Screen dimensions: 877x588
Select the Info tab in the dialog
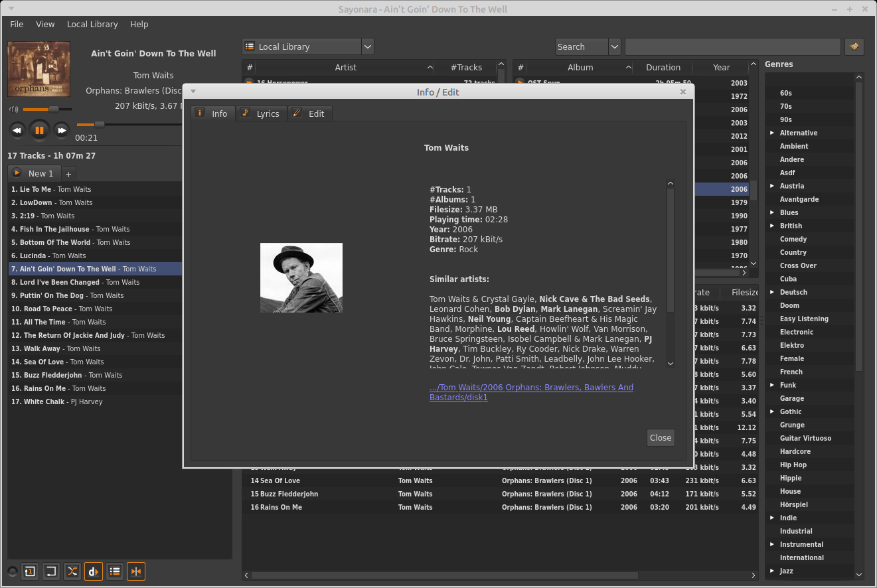pyautogui.click(x=213, y=113)
